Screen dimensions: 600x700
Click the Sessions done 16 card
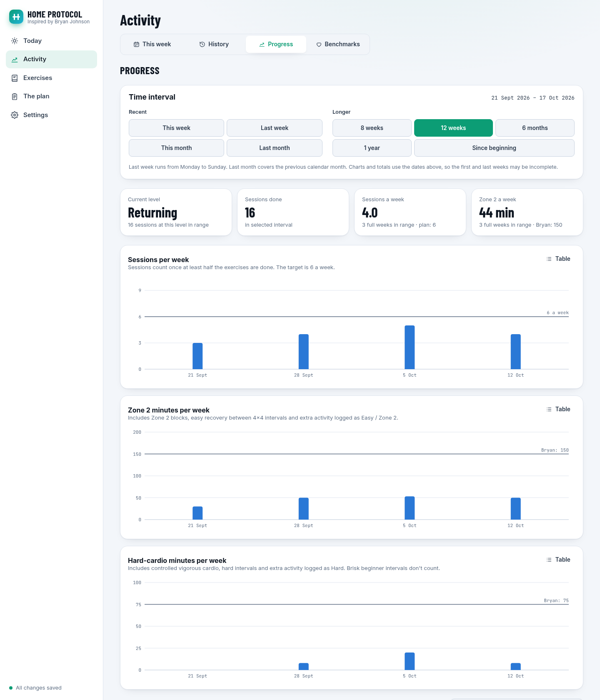click(x=293, y=212)
